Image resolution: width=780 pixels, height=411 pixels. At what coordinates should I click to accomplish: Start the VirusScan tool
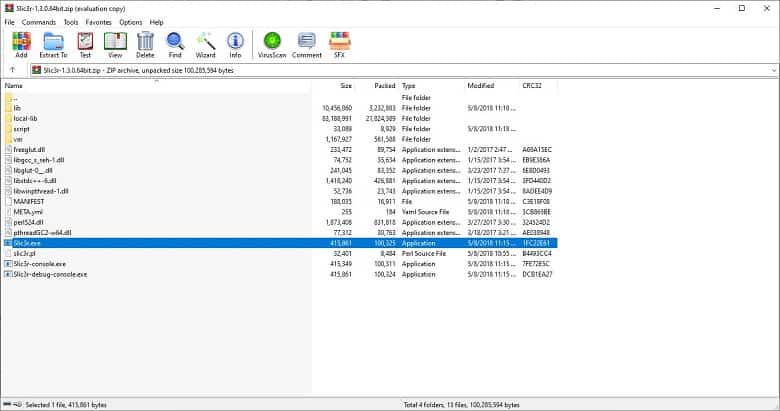click(x=272, y=45)
